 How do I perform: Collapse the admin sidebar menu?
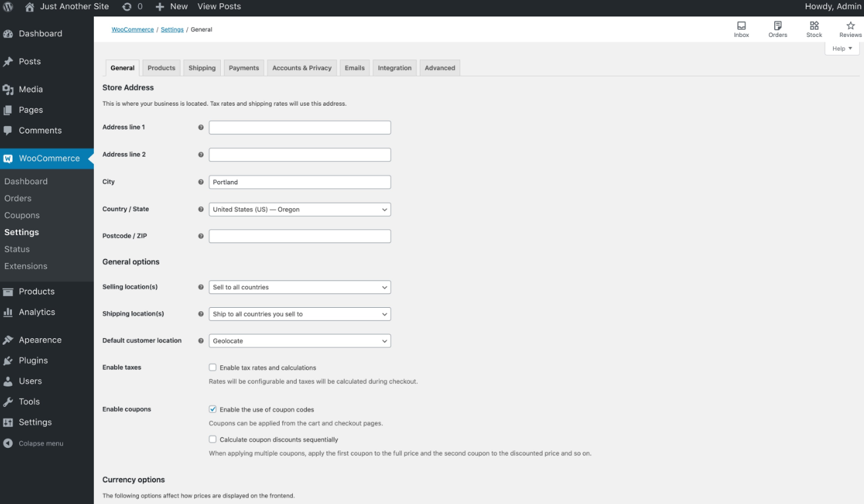click(x=38, y=443)
